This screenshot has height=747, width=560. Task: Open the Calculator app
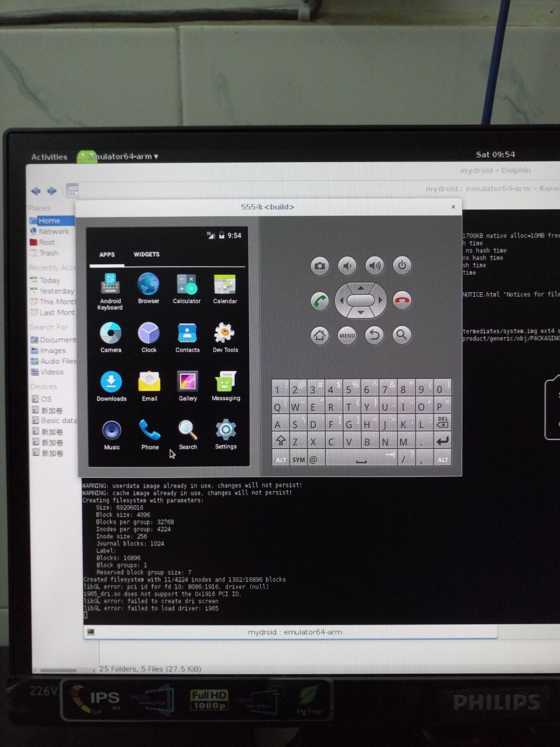point(187,289)
